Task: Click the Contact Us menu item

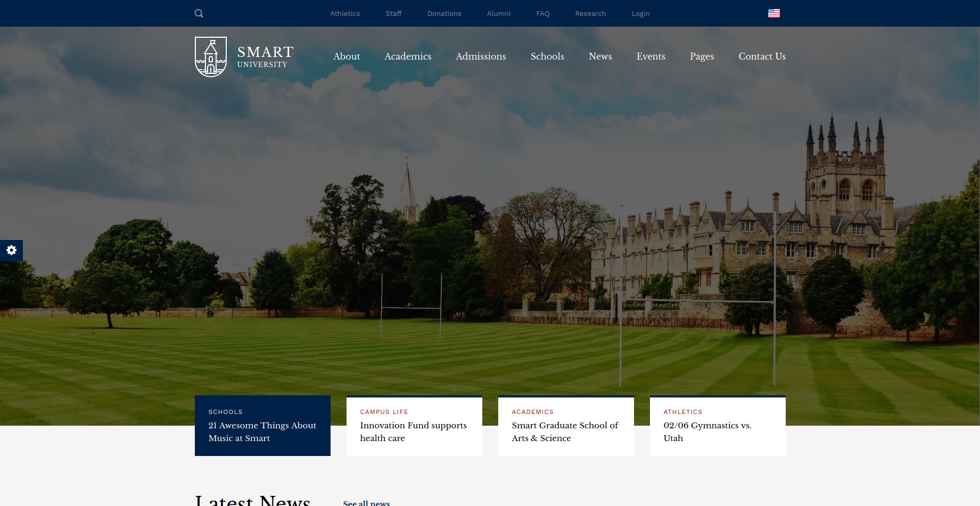Action: coord(762,56)
